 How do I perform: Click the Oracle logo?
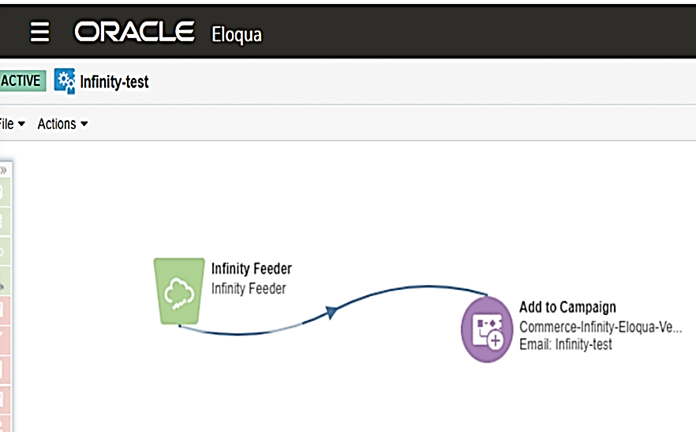[134, 32]
